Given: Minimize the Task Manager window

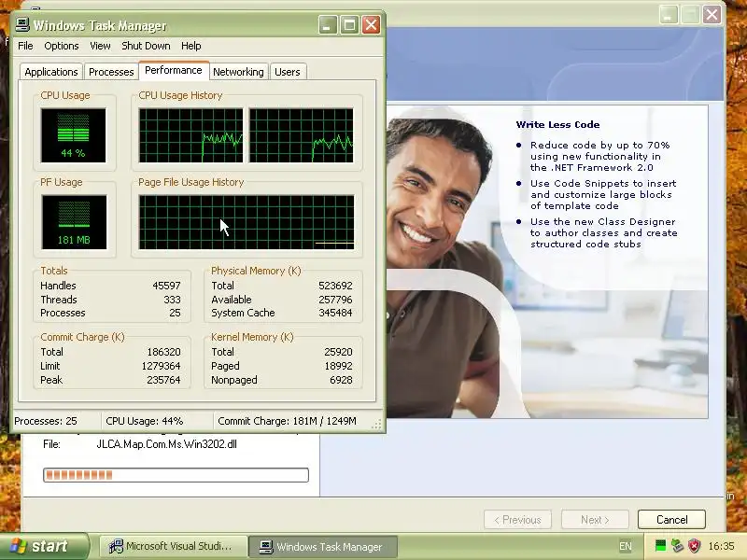Looking at the screenshot, I should [328, 25].
